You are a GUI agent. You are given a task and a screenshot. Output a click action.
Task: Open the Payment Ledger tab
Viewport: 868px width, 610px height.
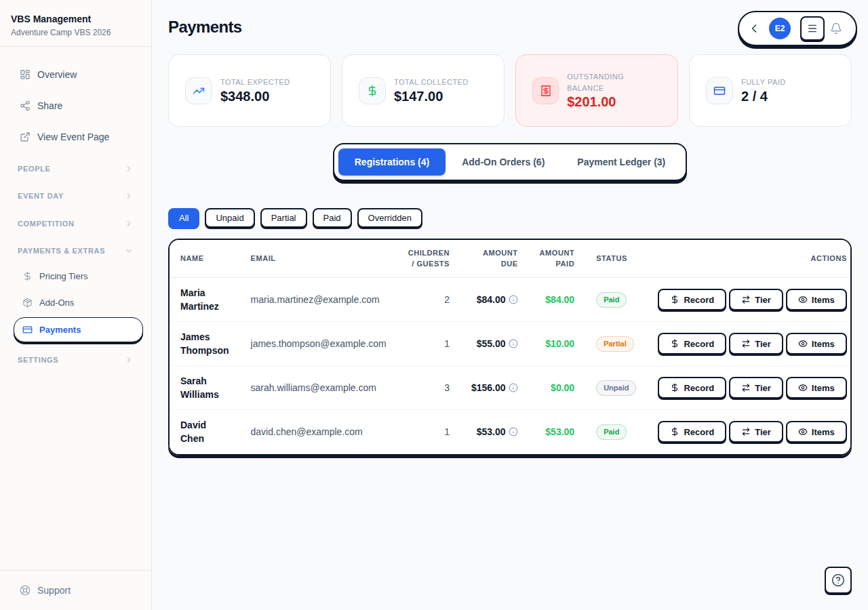tap(621, 162)
